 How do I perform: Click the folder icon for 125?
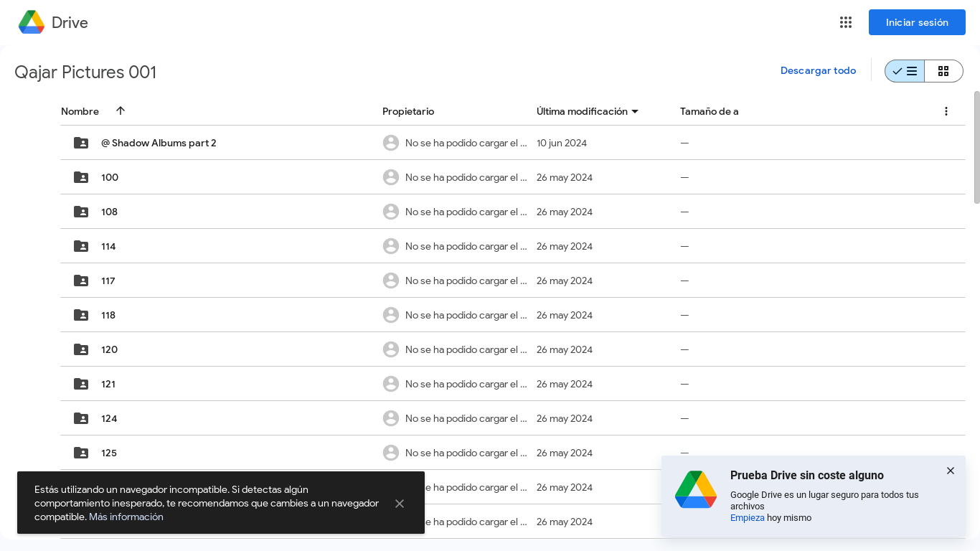pyautogui.click(x=81, y=453)
